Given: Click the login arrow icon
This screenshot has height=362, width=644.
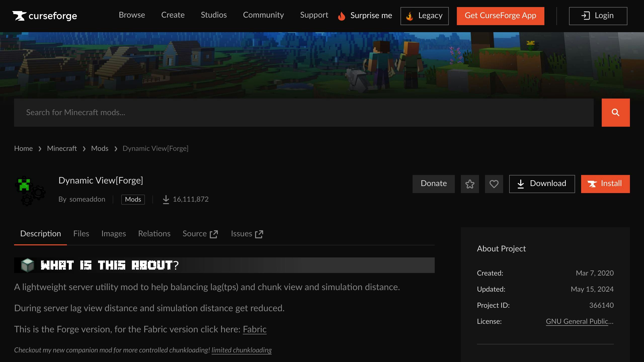Looking at the screenshot, I should (x=585, y=16).
